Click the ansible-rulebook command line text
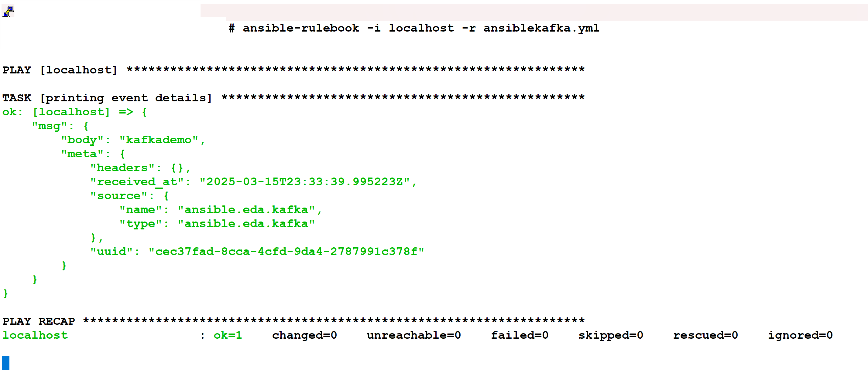This screenshot has width=868, height=376. pos(414,28)
